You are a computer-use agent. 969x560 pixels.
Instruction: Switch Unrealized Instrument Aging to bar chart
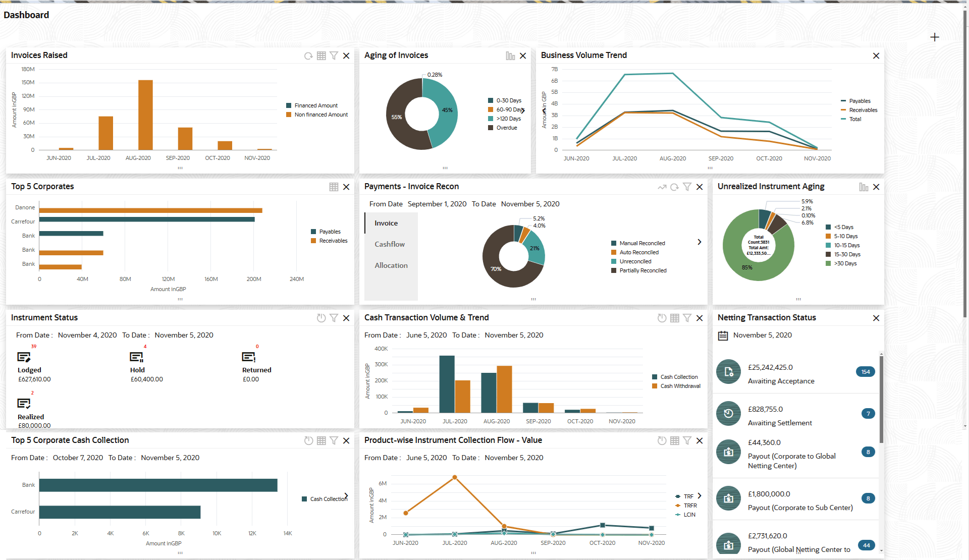coord(864,187)
